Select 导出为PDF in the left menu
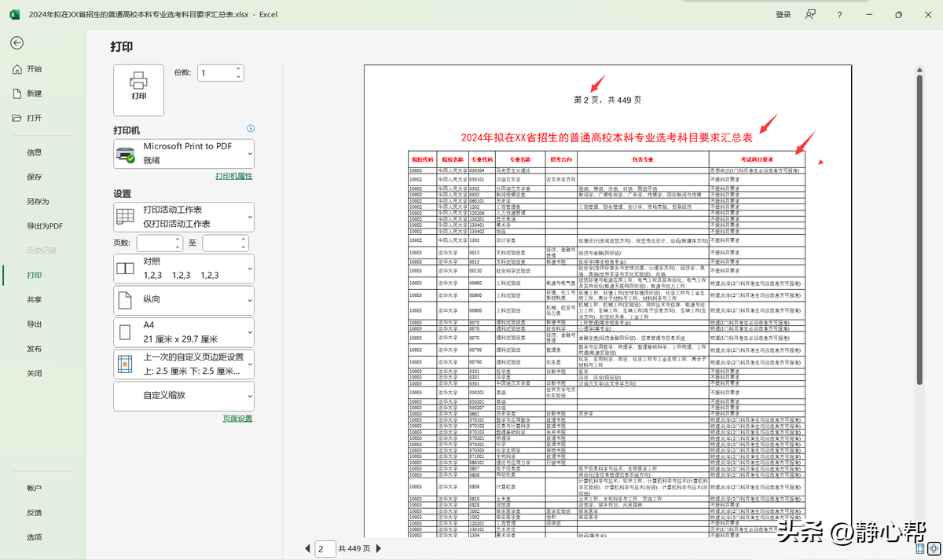Viewport: 943px width, 560px height. [x=44, y=226]
